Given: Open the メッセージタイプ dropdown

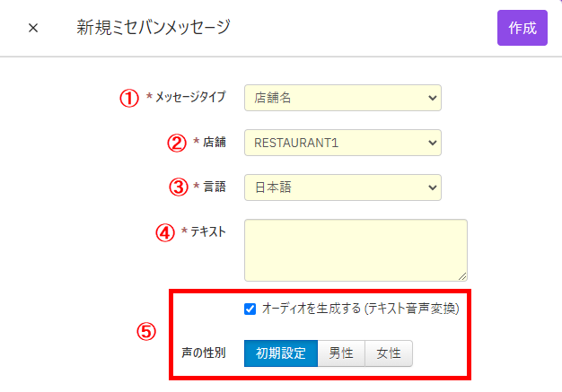Looking at the screenshot, I should (342, 97).
